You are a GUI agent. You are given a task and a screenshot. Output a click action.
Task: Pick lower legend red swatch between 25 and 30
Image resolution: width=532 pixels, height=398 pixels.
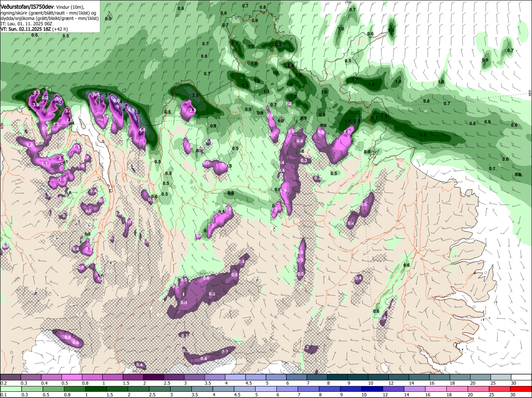click(500, 389)
